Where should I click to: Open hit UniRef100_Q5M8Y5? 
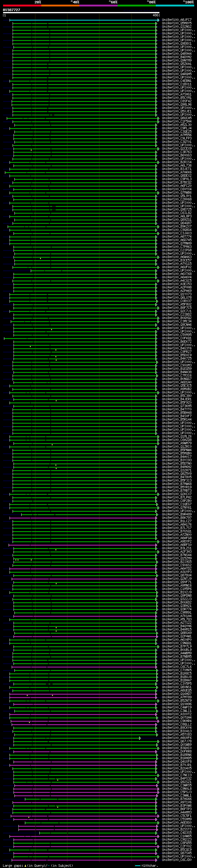[x=177, y=23]
